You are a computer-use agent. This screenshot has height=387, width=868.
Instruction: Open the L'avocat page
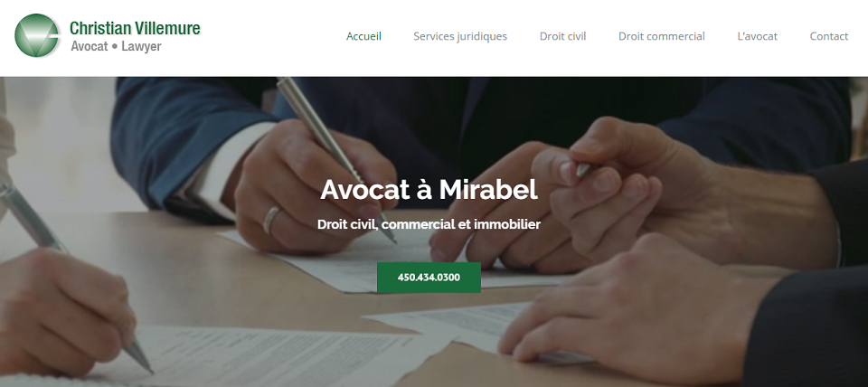click(x=758, y=36)
